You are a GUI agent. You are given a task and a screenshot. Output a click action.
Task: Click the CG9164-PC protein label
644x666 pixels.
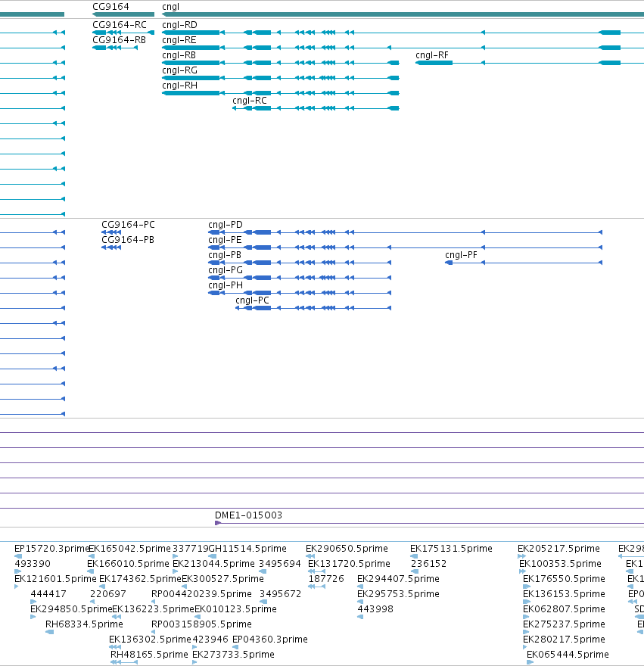(128, 225)
